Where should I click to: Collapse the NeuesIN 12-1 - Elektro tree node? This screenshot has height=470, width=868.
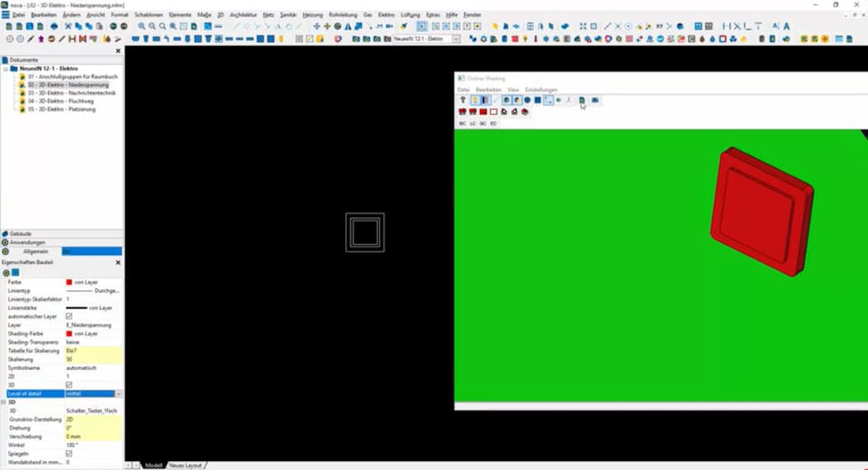6,69
